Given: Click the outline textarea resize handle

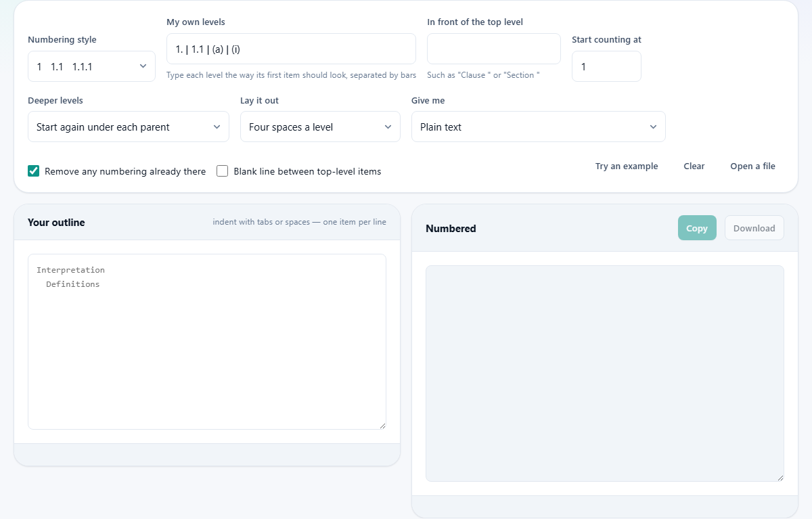Looking at the screenshot, I should 382,425.
